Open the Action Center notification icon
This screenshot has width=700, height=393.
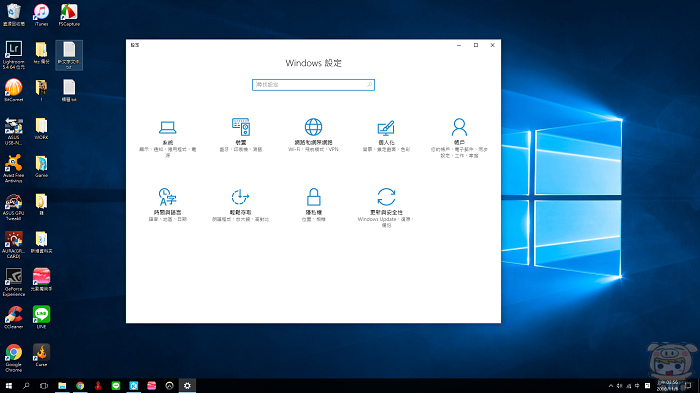click(x=688, y=386)
